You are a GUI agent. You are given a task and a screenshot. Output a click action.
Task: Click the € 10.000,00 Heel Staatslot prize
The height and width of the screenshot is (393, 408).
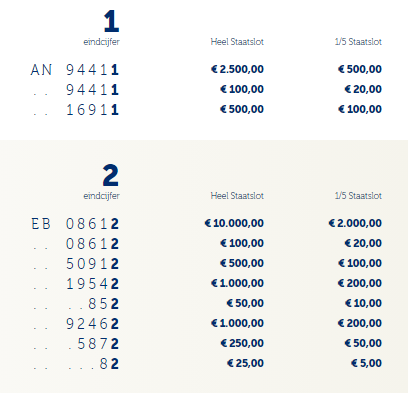[x=234, y=223]
